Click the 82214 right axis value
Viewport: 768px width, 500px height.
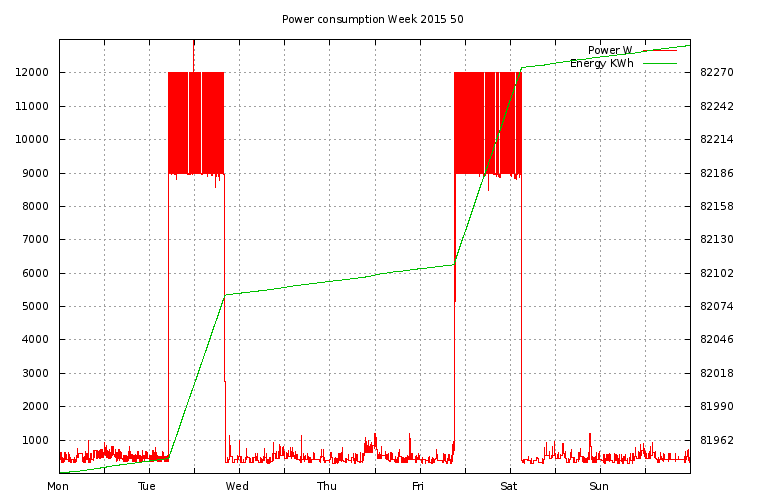coord(717,140)
